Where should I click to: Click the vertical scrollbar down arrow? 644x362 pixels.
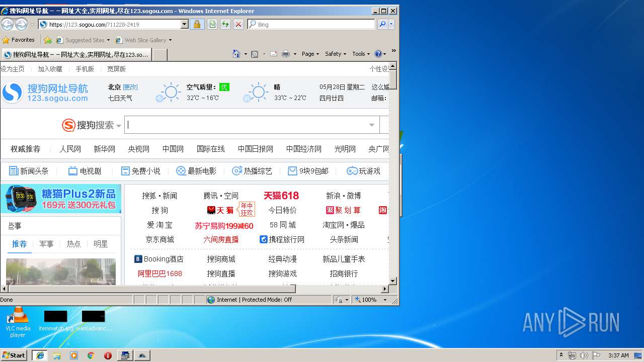pyautogui.click(x=393, y=281)
